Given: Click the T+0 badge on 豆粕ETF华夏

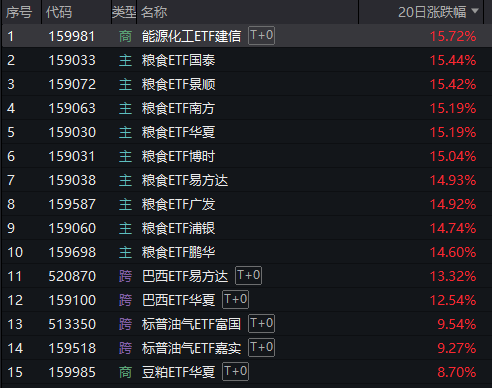Looking at the screenshot, I should (235, 371).
